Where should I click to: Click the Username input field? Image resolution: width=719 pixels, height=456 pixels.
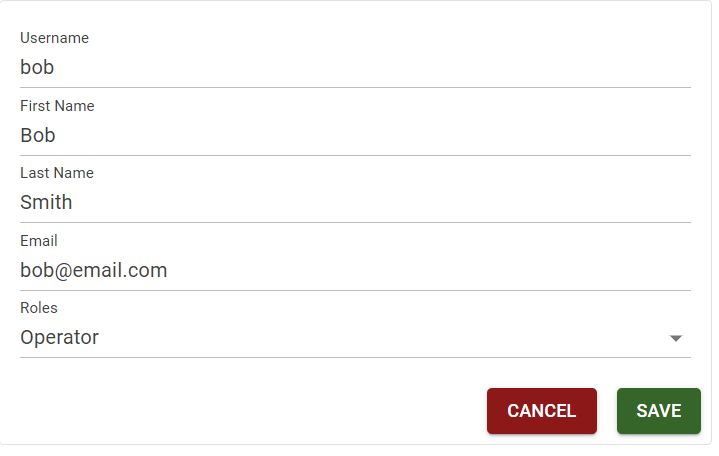(355, 68)
